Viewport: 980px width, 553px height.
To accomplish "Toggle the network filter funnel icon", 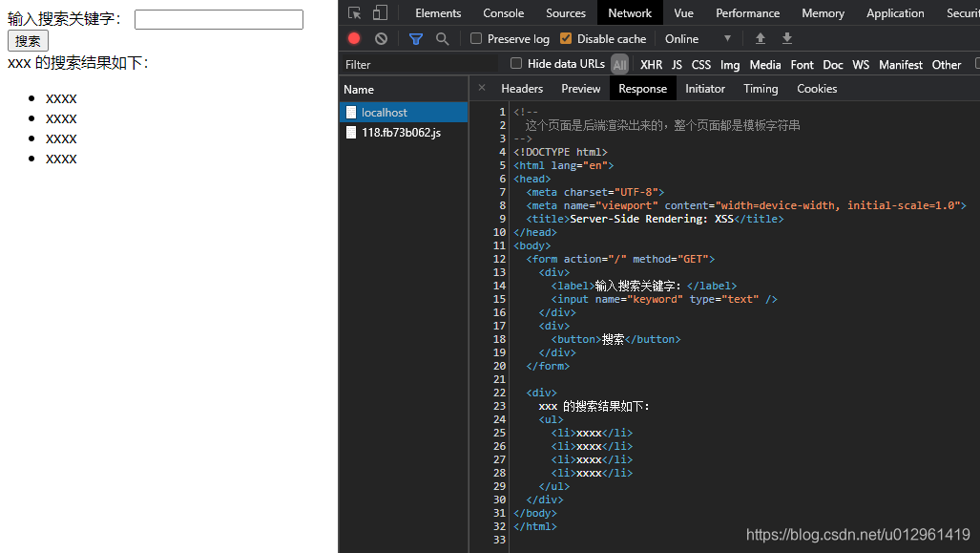I will tap(416, 39).
